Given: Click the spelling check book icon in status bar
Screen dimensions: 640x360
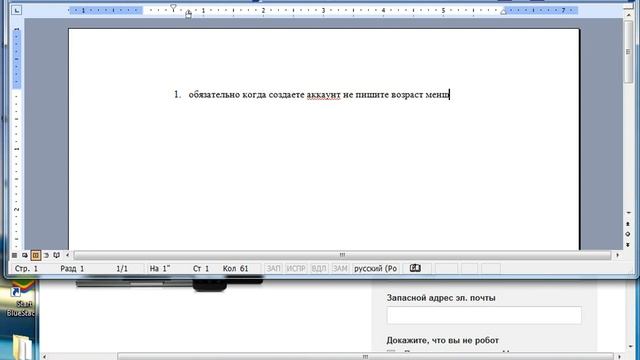Looking at the screenshot, I should click(x=415, y=268).
